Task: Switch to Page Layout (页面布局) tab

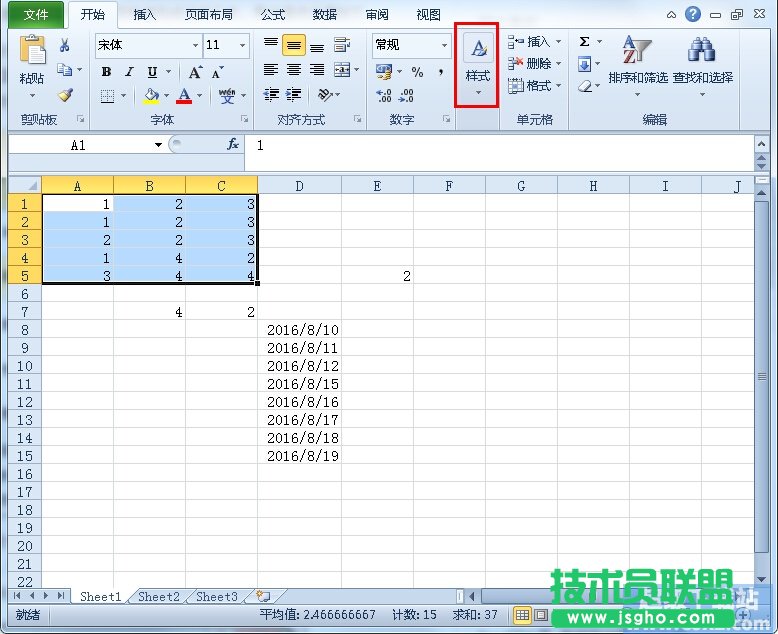Action: (209, 15)
